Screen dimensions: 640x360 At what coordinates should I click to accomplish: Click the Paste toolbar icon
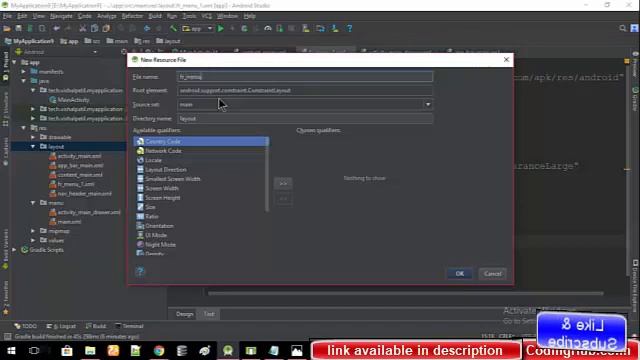(106, 29)
